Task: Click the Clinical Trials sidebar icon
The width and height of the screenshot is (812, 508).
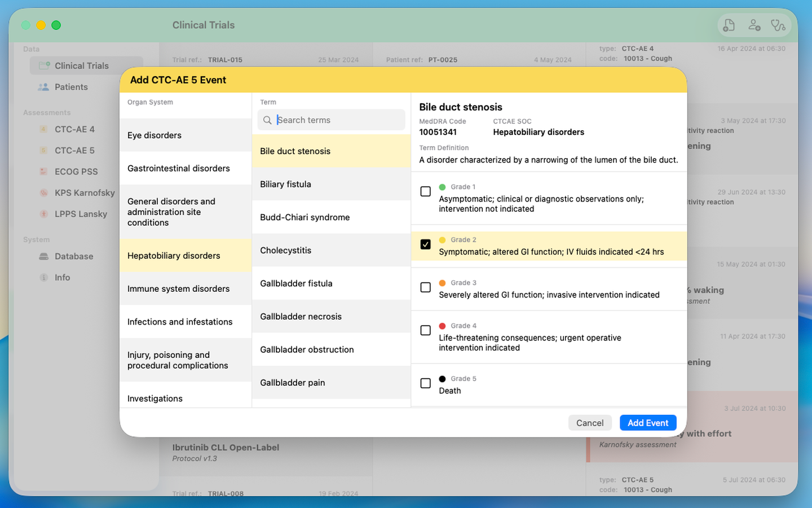Action: pos(44,65)
